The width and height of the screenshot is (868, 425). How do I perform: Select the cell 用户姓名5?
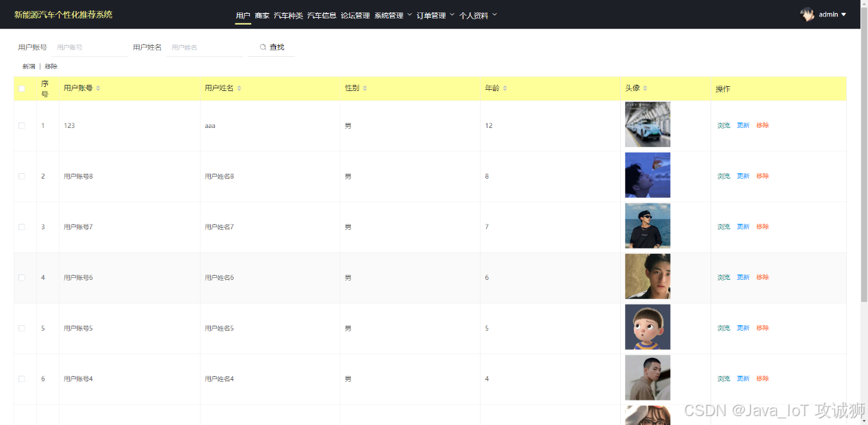270,329
